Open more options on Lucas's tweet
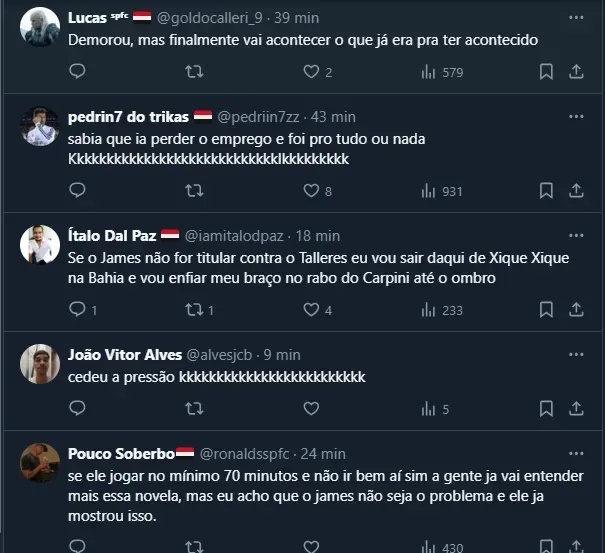 click(x=576, y=18)
